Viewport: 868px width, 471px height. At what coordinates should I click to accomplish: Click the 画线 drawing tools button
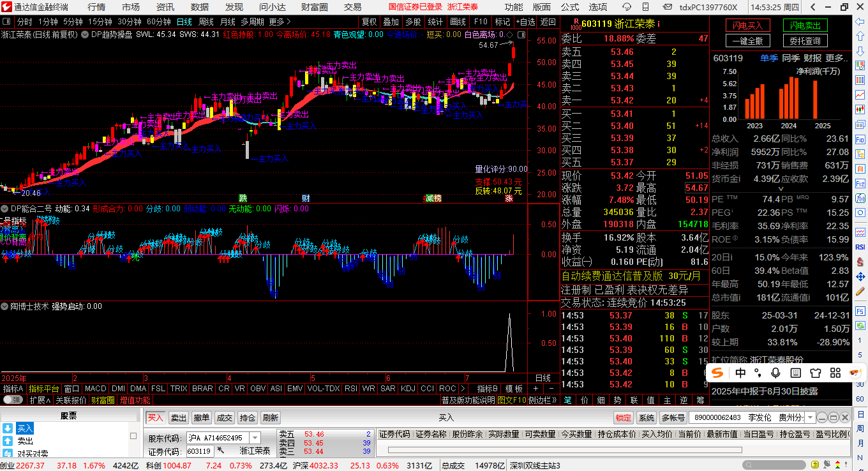(458, 21)
